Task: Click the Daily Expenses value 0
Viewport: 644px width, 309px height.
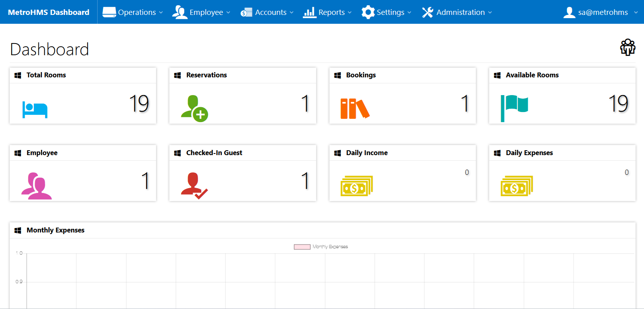Action: pos(627,172)
